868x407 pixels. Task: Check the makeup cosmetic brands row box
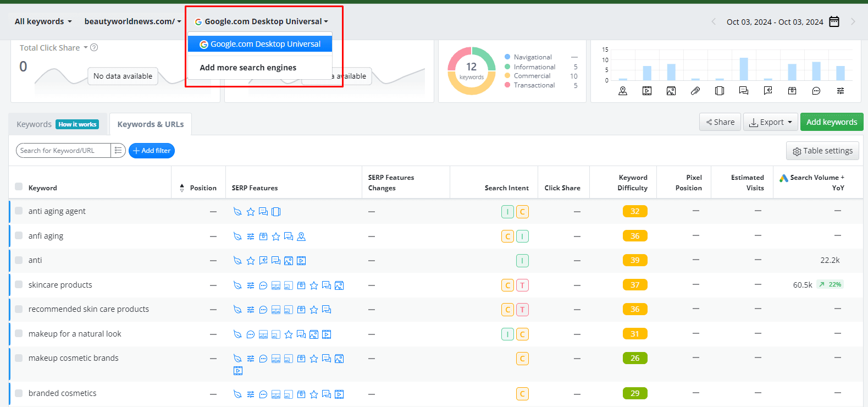click(x=19, y=358)
